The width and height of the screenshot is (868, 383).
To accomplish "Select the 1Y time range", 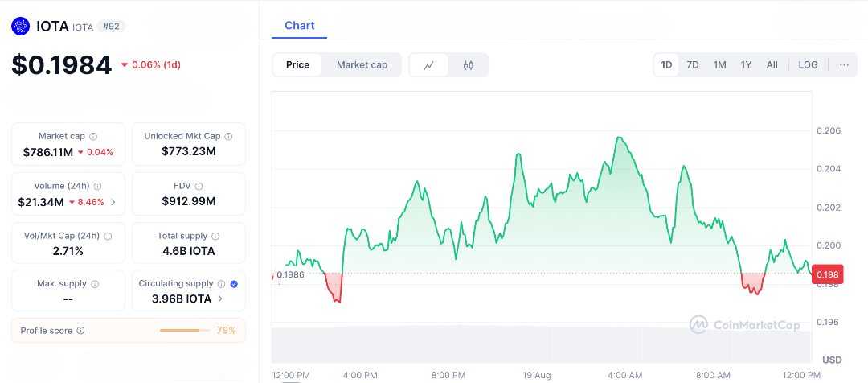I will coord(746,65).
